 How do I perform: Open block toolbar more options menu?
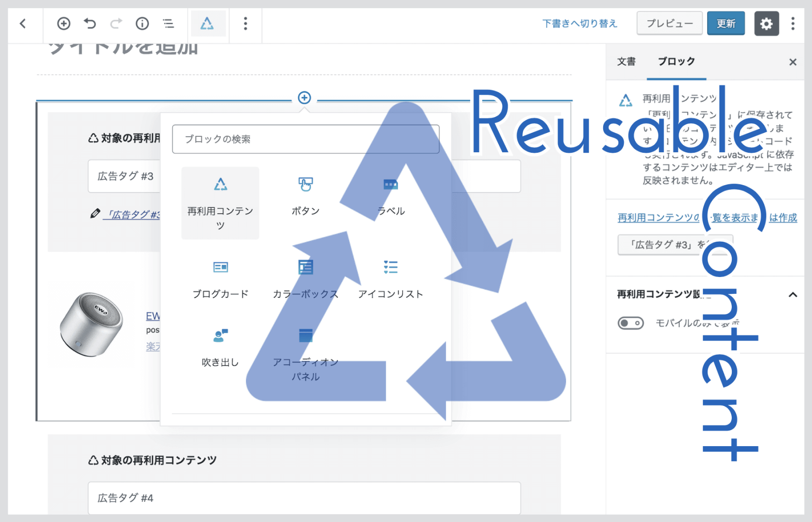(246, 23)
